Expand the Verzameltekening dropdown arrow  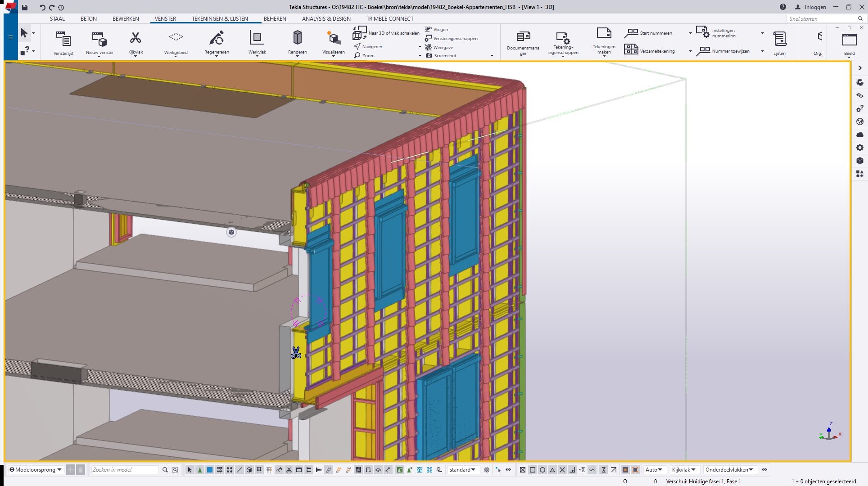pyautogui.click(x=690, y=51)
